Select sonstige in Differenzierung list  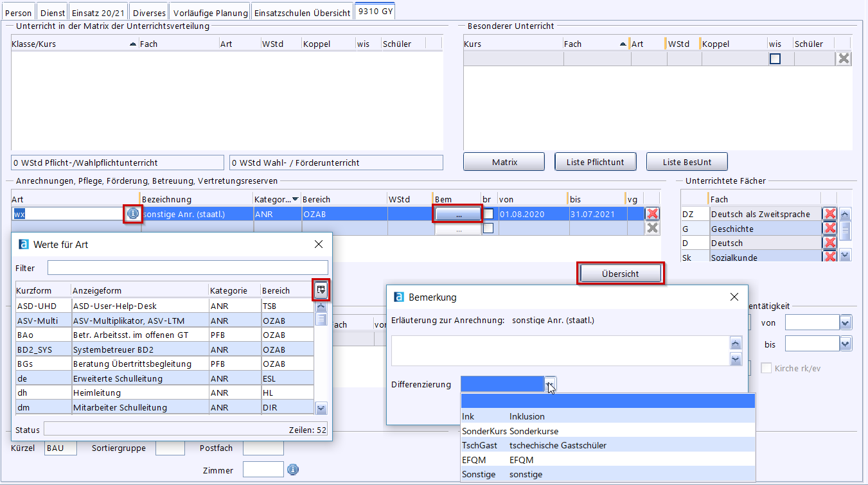click(x=608, y=474)
